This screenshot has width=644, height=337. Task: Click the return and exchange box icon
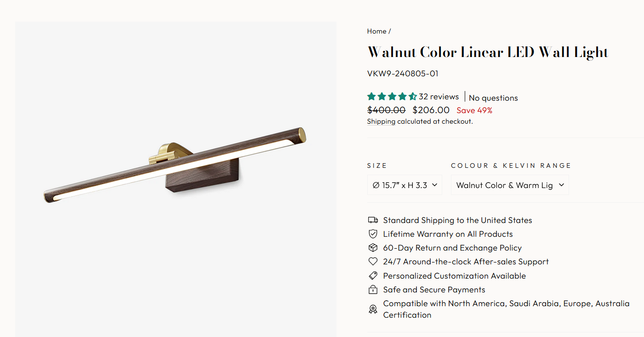pyautogui.click(x=373, y=248)
